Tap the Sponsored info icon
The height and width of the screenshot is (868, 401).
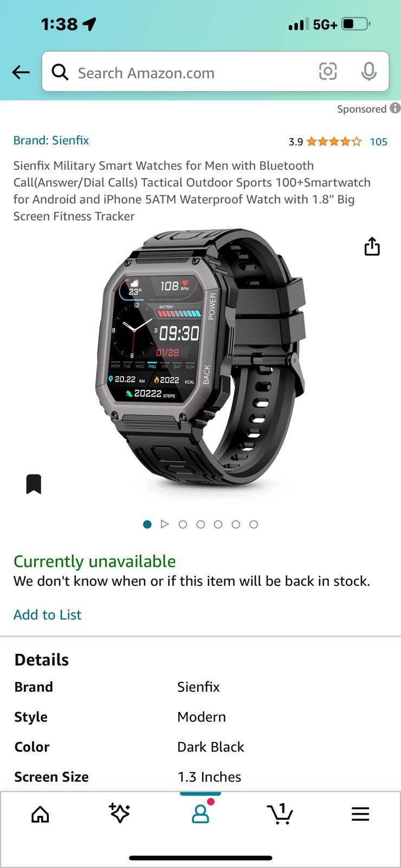click(x=396, y=108)
